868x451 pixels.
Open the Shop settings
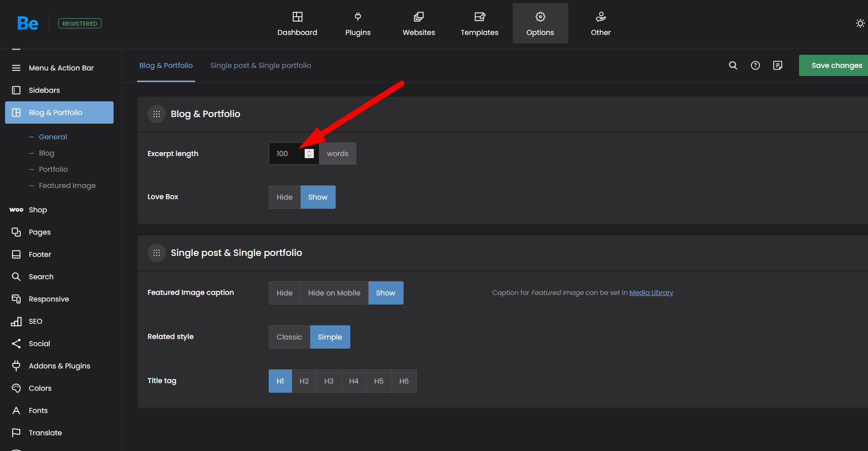click(59, 210)
